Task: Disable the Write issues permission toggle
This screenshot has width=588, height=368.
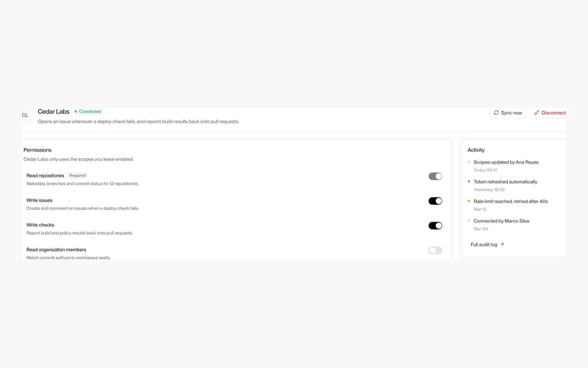Action: coord(435,201)
